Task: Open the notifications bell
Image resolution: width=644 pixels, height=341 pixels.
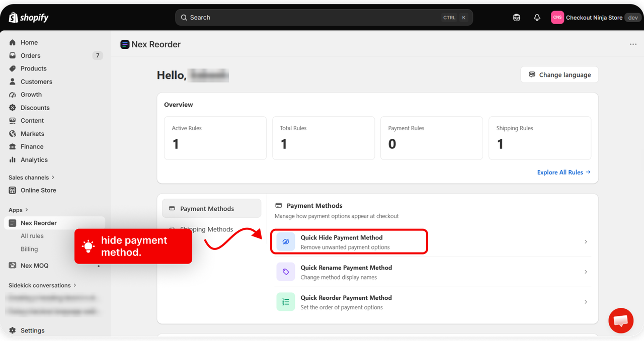Action: click(x=537, y=18)
